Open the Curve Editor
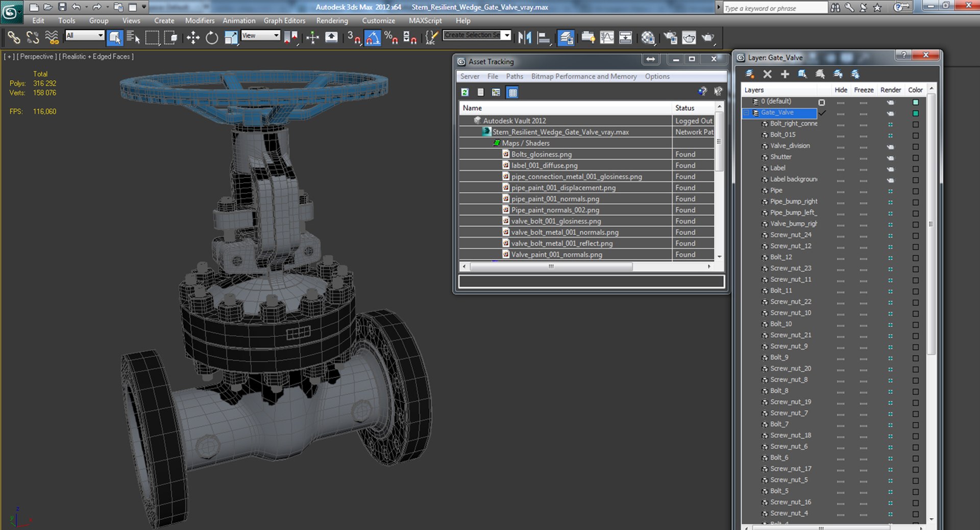 click(607, 37)
